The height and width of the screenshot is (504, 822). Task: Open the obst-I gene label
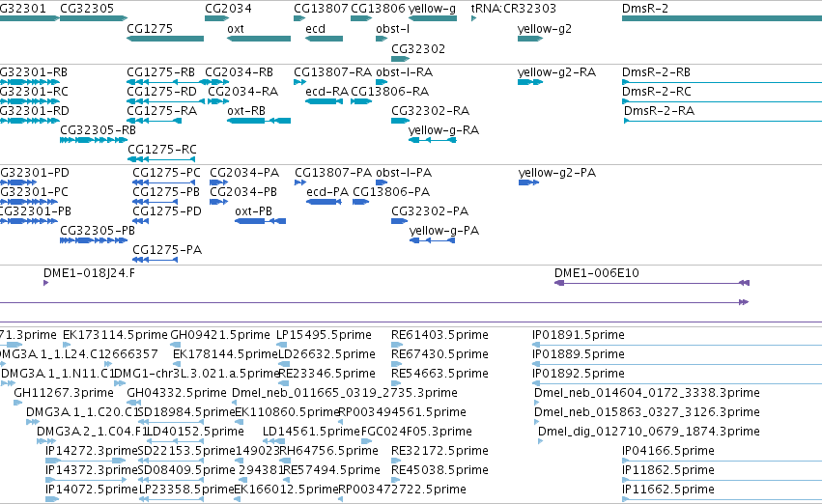(x=393, y=28)
